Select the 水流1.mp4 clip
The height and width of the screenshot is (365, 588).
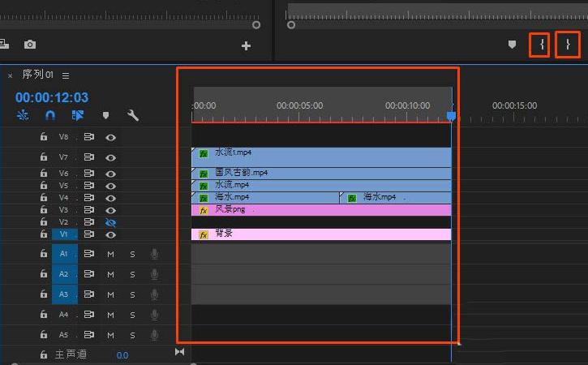[321, 157]
